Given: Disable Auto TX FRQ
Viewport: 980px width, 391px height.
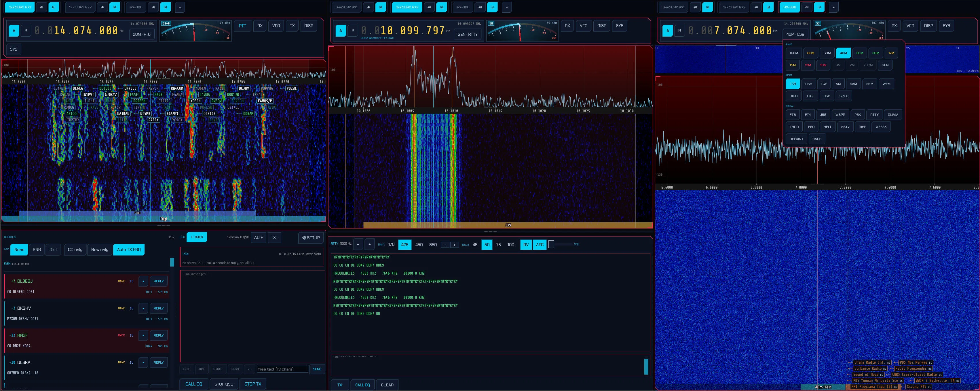Looking at the screenshot, I should (x=129, y=250).
